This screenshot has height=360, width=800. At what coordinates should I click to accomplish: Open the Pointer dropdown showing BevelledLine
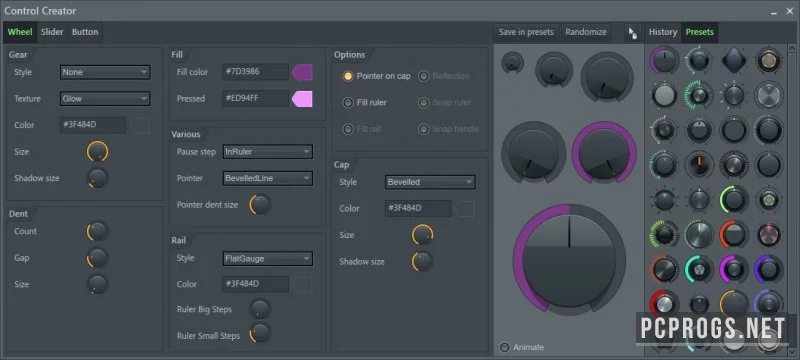pyautogui.click(x=268, y=178)
